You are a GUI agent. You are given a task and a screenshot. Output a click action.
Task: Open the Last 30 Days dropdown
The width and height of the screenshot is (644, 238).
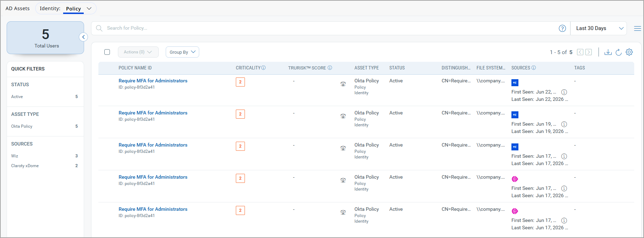(x=599, y=28)
